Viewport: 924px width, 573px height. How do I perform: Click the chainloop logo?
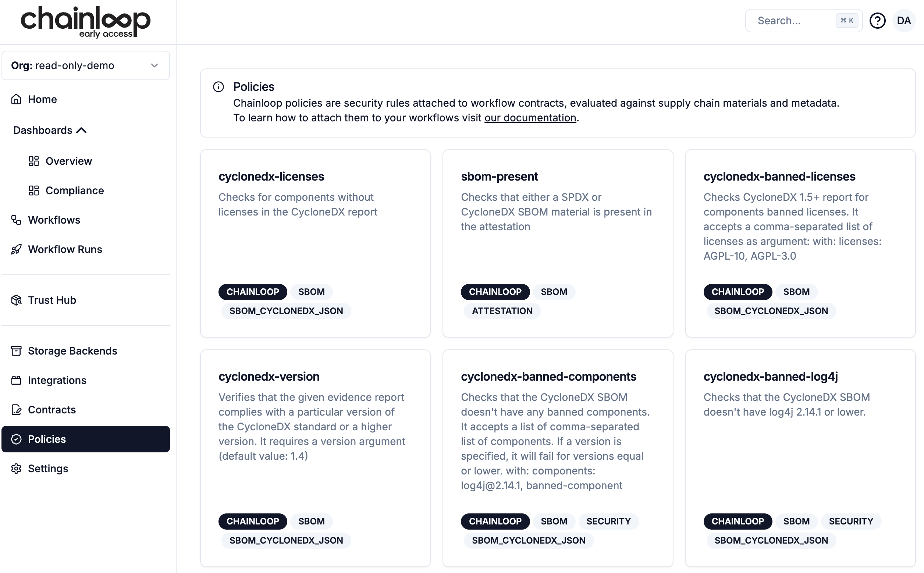(86, 22)
